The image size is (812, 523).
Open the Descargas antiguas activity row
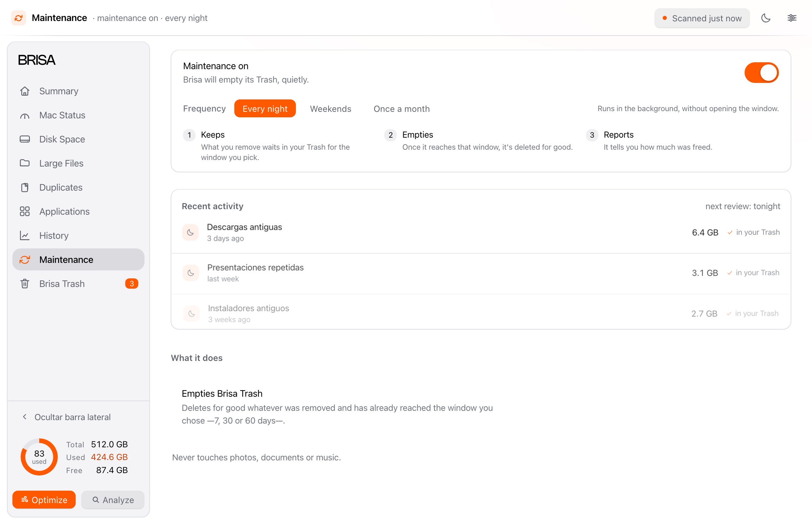[481, 233]
